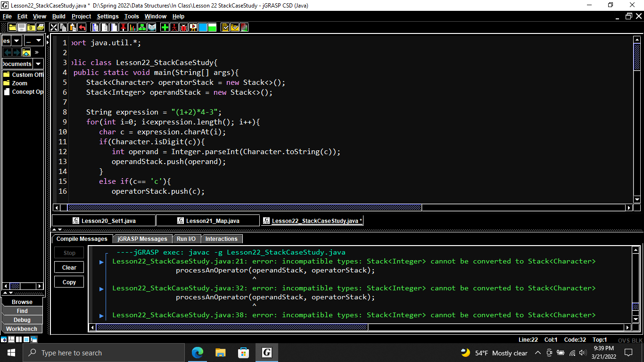Expand the Files dropdown in the browse panel
Screen dimensions: 644x362
click(17, 41)
